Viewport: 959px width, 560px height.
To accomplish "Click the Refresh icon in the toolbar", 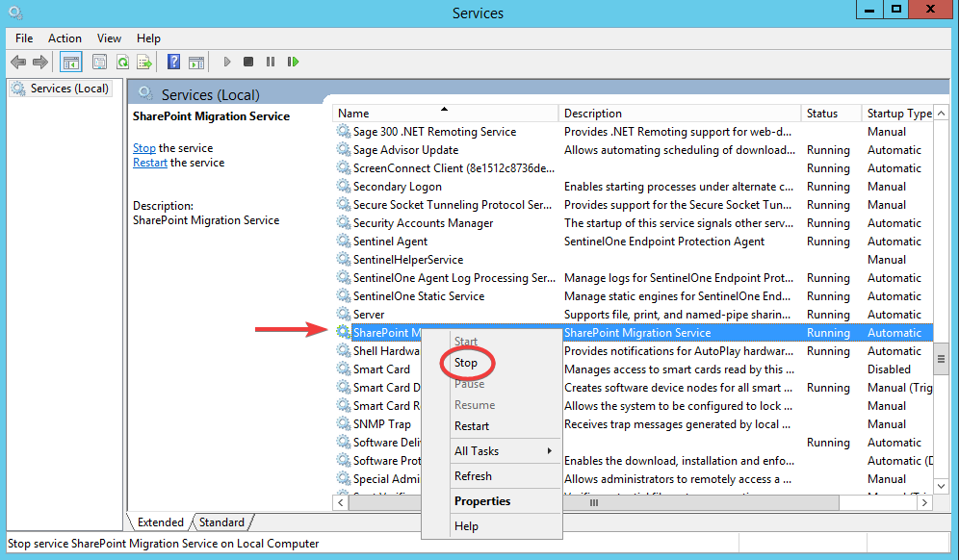I will (x=123, y=62).
